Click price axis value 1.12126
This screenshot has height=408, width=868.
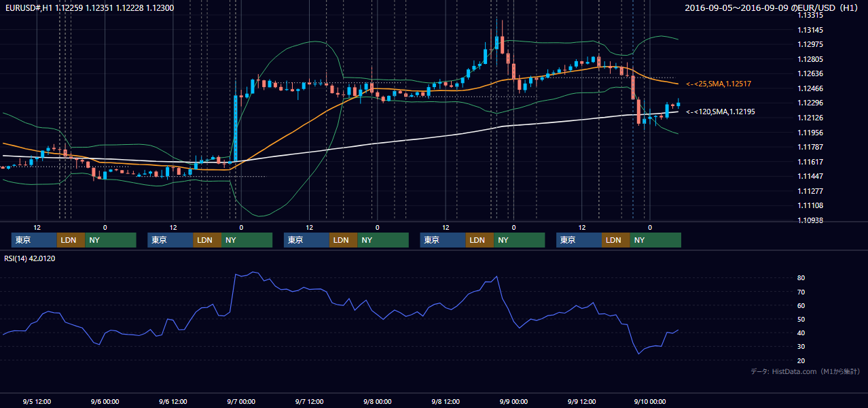pos(810,118)
